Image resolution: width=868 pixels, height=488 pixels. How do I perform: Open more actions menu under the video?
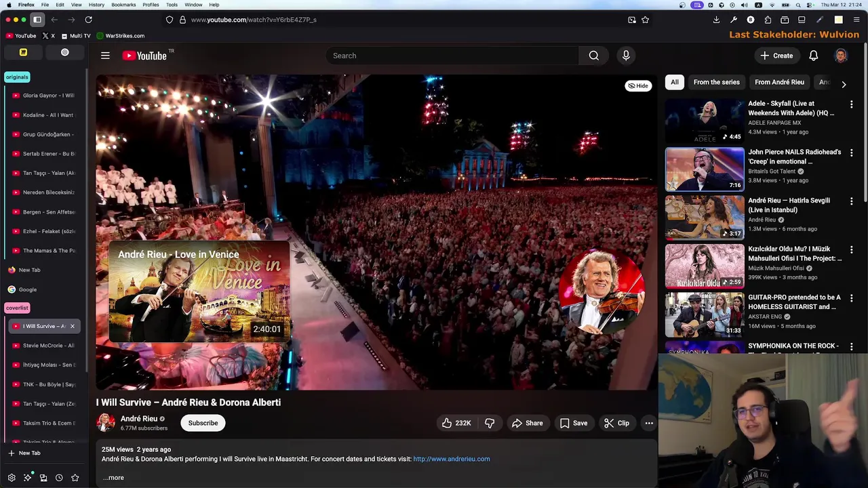click(x=649, y=423)
